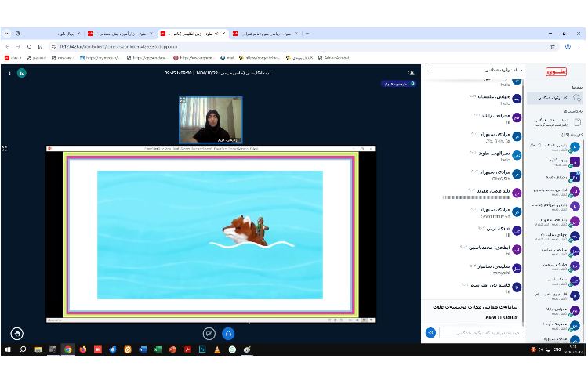This screenshot has height=376, width=588.
Task: Open Chrome from the Windows taskbar
Action: click(x=68, y=349)
